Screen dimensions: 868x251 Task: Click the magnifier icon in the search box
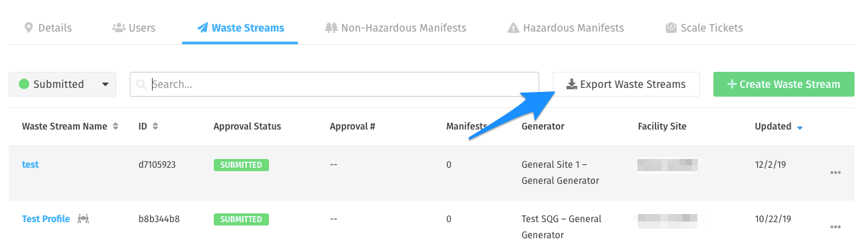[x=141, y=85]
